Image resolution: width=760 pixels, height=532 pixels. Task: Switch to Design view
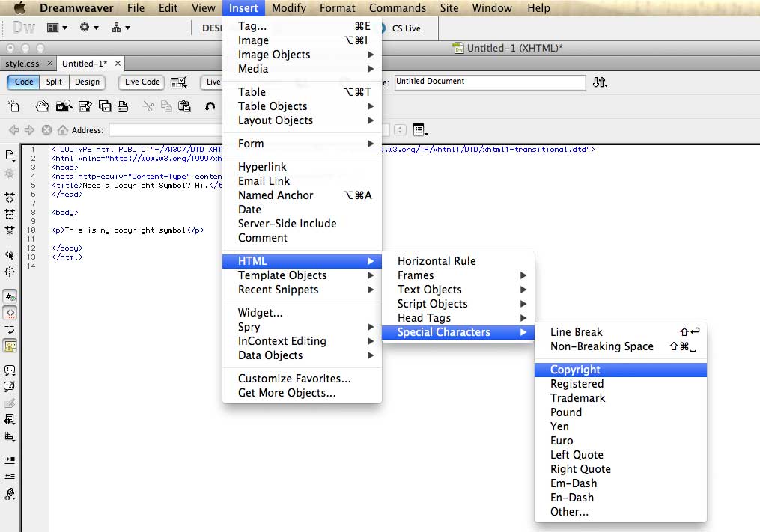click(x=88, y=82)
